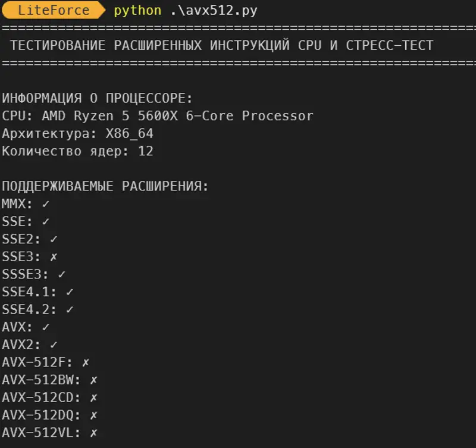Viewport: 476px width, 448px height.
Task: Click the cross mark beside AVX-512F
Action: 86,362
